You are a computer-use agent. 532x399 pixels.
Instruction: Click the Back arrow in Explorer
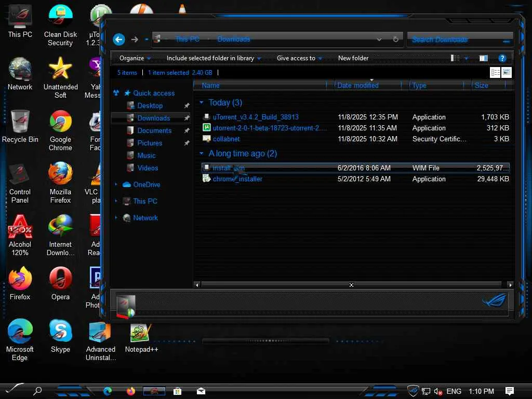pos(119,39)
